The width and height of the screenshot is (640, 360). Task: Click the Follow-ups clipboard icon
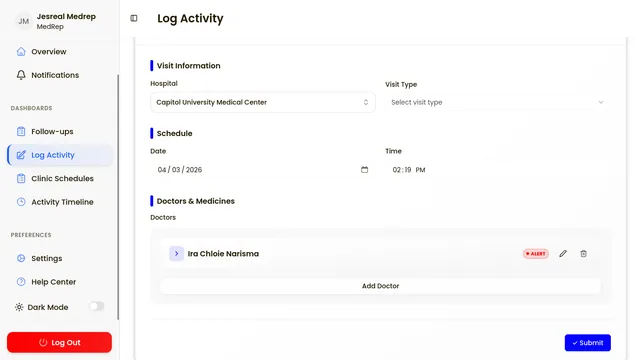coord(21,131)
